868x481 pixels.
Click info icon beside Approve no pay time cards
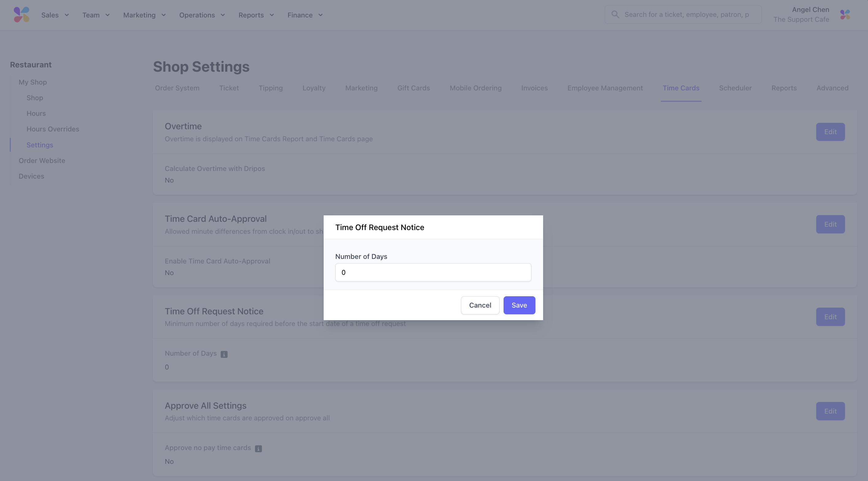click(258, 448)
